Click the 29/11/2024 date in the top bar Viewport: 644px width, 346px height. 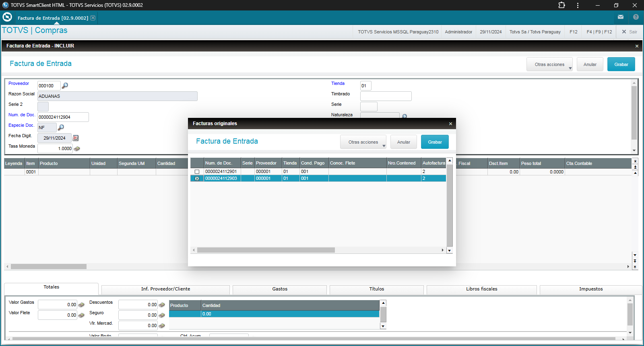pyautogui.click(x=491, y=32)
